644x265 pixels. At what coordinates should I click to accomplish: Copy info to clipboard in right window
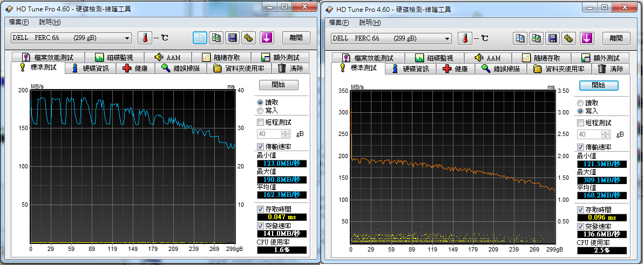(520, 38)
